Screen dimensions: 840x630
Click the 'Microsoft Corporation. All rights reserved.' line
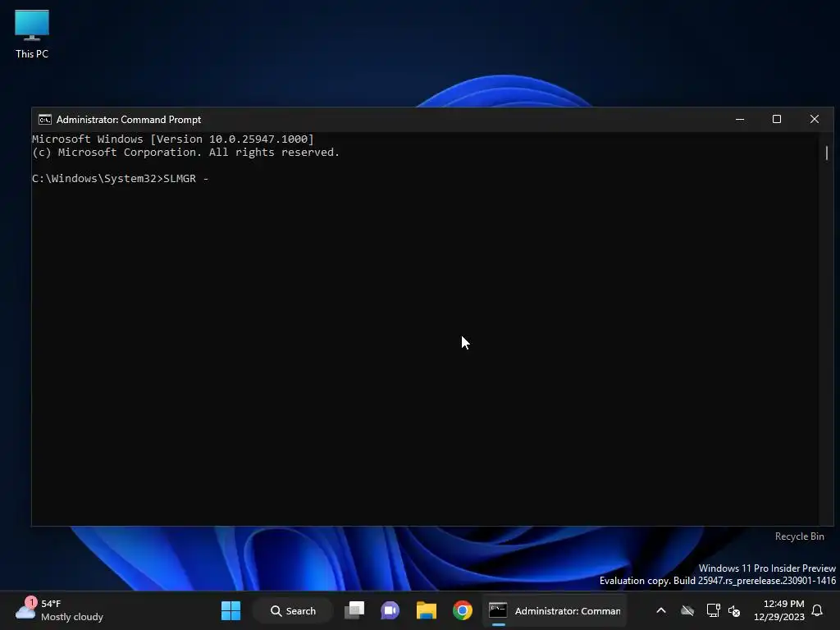[x=185, y=152]
